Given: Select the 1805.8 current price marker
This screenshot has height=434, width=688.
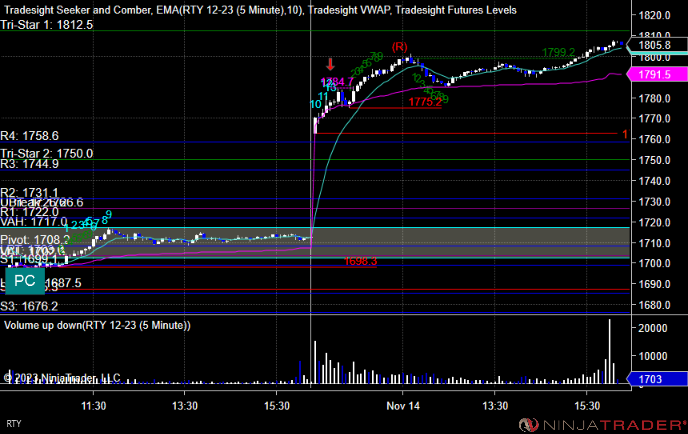Looking at the screenshot, I should click(x=657, y=45).
